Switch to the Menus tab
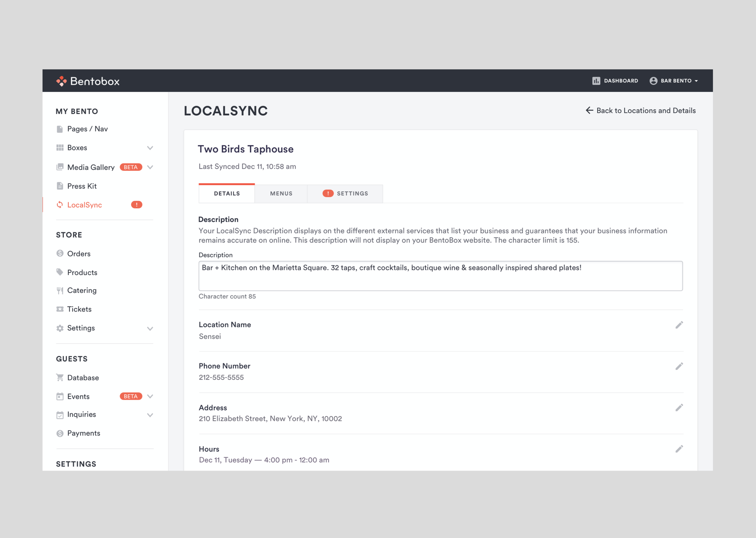The height and width of the screenshot is (538, 756). (x=281, y=193)
